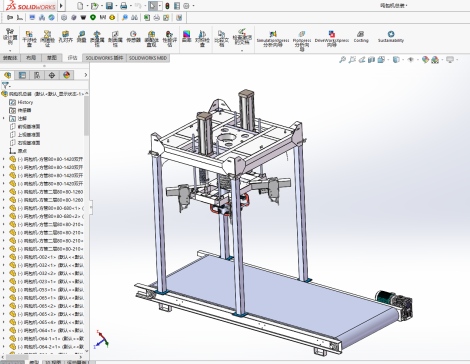
Task: Open the dropdown arrow beside the Options gear
Action: 193,6
